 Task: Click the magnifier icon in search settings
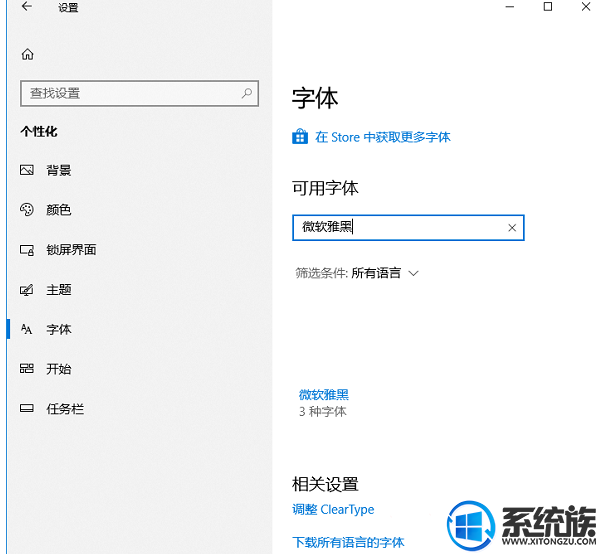[x=247, y=93]
